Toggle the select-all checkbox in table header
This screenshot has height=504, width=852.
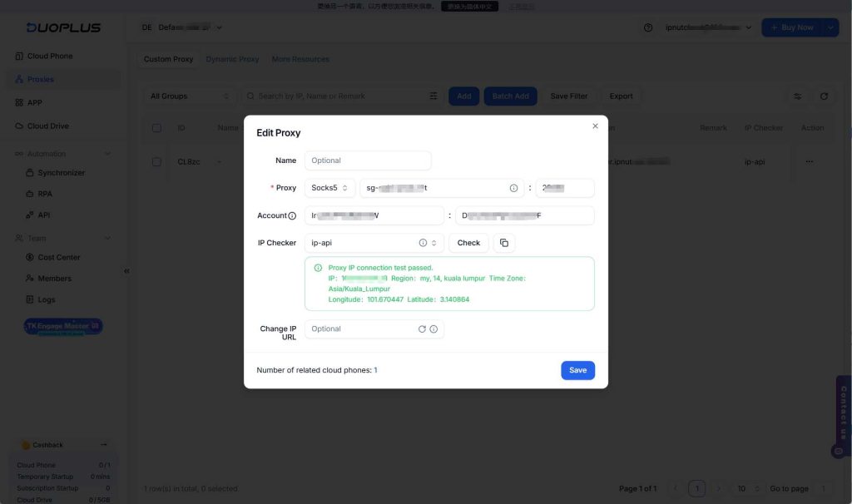pos(156,128)
